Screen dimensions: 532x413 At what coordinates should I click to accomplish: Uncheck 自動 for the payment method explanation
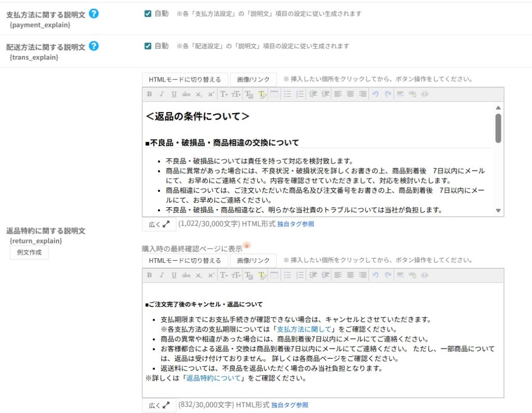pyautogui.click(x=148, y=14)
